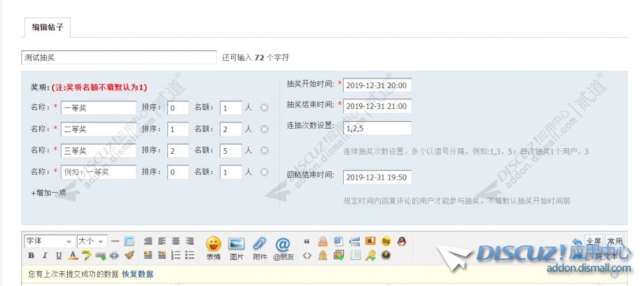
Task: Open the 字体 font dropdown
Action: [x=50, y=241]
